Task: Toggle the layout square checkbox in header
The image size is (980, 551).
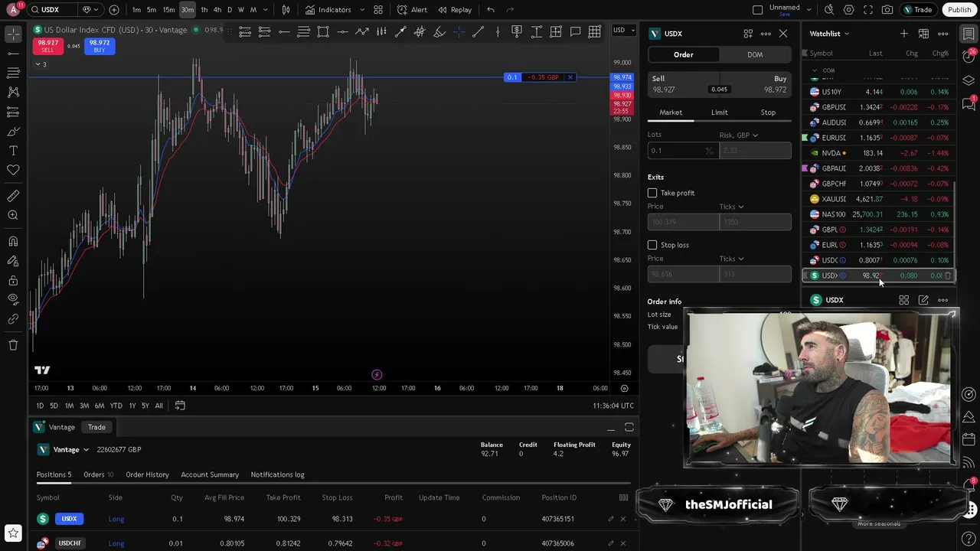Action: (x=758, y=10)
